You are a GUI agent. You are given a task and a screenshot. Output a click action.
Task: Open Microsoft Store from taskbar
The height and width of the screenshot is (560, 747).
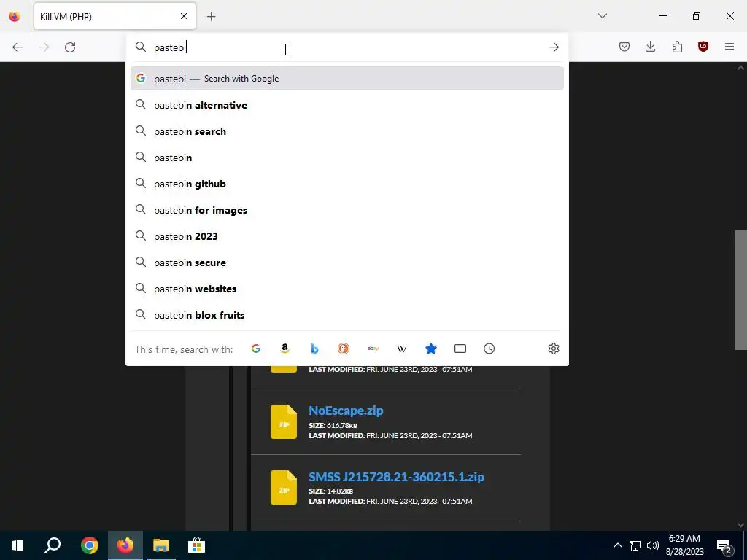point(196,545)
